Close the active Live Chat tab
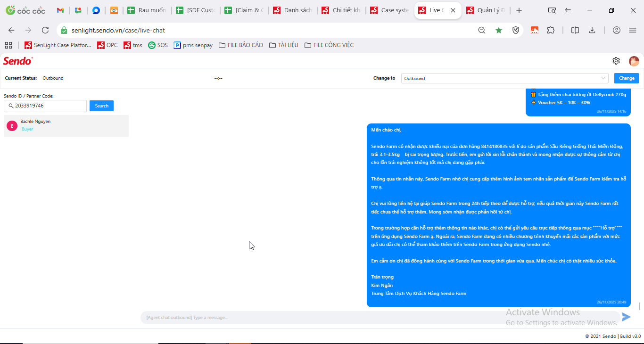 point(454,10)
